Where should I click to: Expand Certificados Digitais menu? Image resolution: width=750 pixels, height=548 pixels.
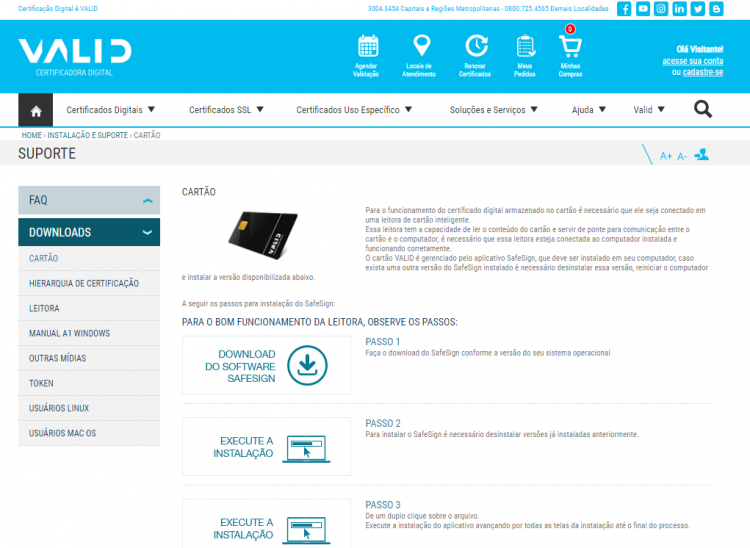(x=110, y=110)
